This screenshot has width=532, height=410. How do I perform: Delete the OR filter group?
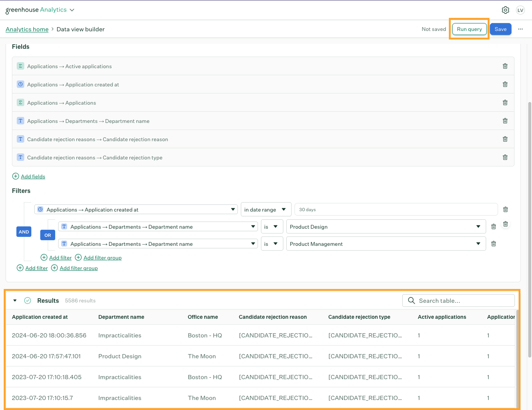[x=506, y=224]
